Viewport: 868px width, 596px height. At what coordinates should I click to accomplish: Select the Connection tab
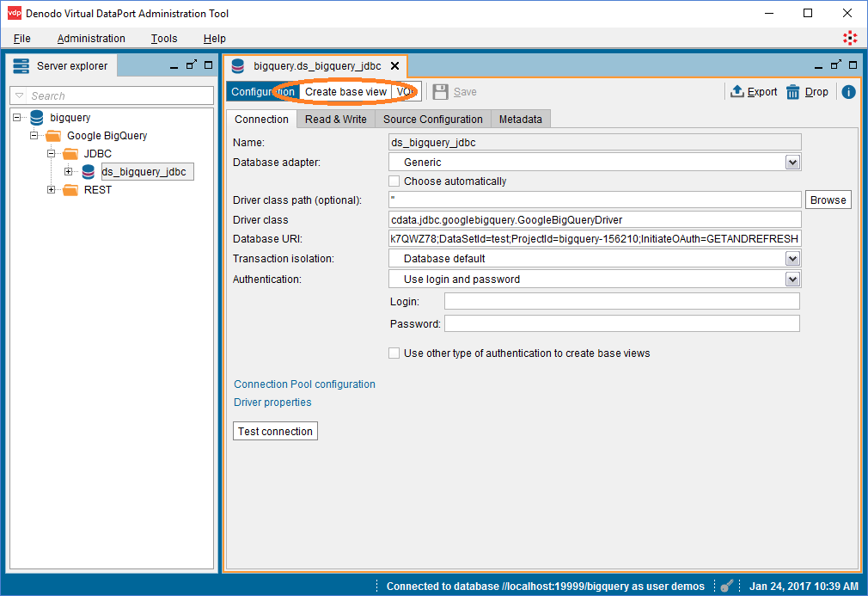point(261,119)
